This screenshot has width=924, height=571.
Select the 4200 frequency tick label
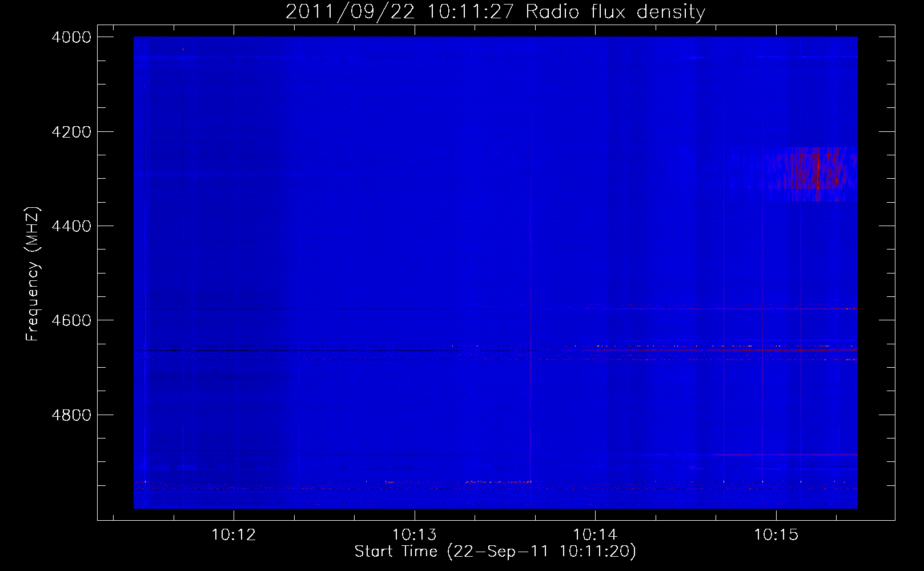(71, 132)
